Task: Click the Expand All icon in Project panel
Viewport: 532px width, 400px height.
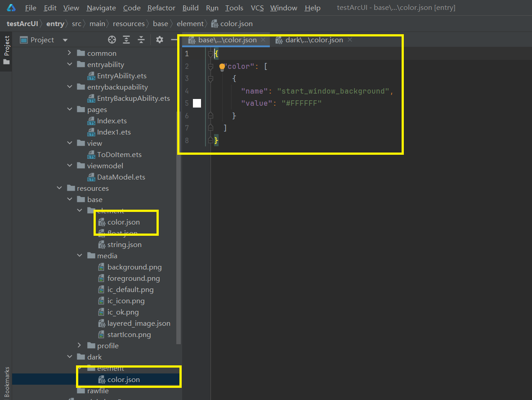Action: point(126,40)
